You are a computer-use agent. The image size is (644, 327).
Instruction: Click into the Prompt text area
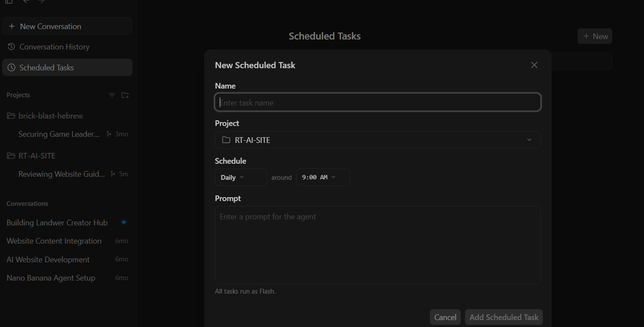coord(378,245)
